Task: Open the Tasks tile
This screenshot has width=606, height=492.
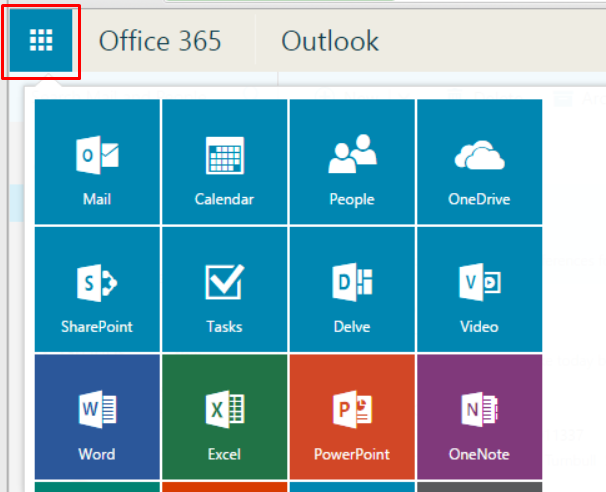Action: tap(225, 289)
